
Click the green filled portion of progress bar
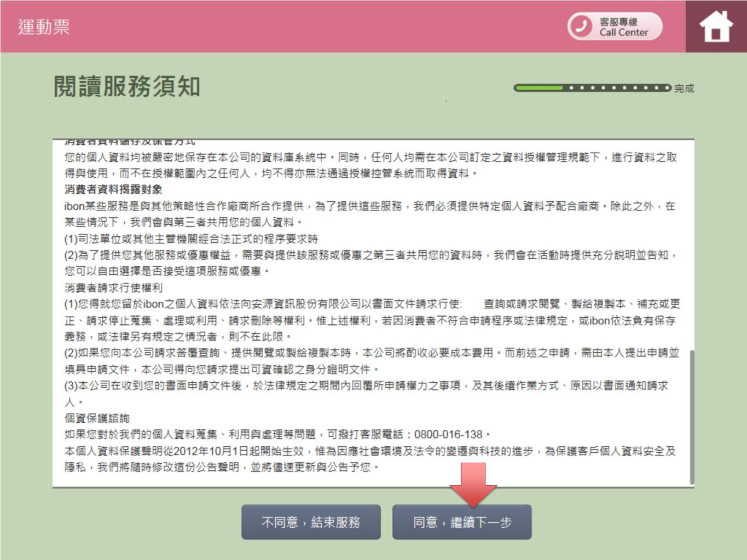click(539, 87)
